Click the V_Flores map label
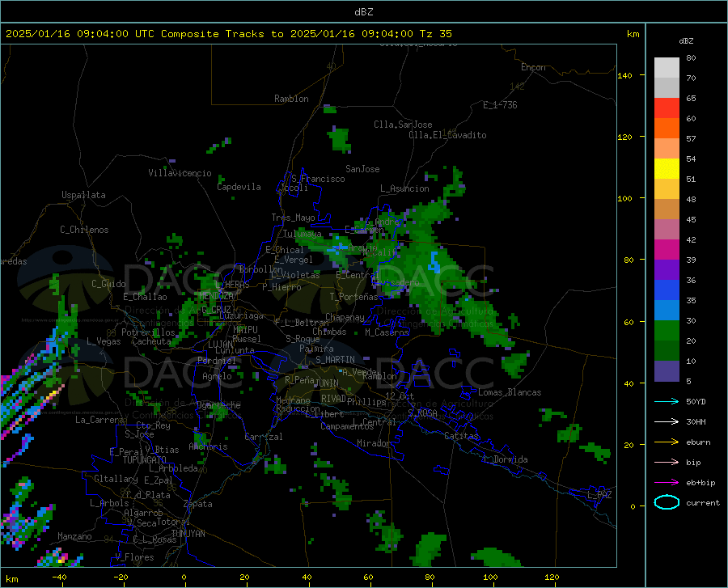 point(134,557)
